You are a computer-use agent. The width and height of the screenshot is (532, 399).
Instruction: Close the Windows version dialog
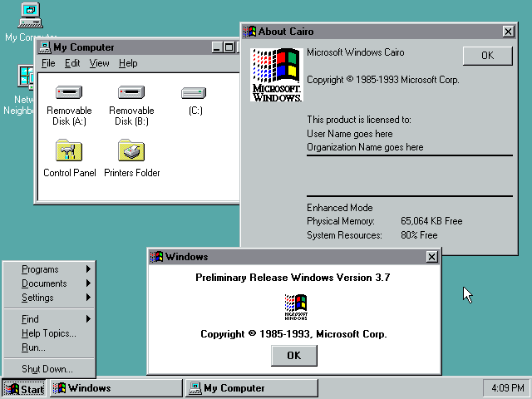point(431,257)
